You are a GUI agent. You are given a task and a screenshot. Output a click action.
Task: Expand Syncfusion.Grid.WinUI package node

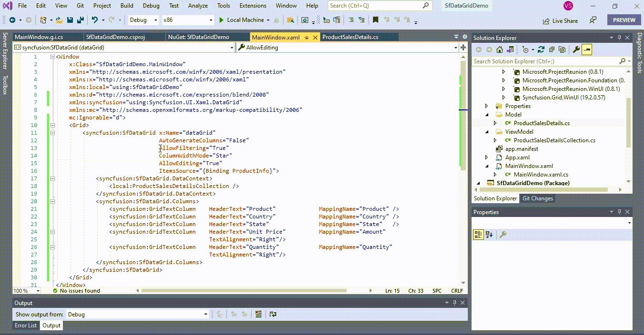click(503, 98)
